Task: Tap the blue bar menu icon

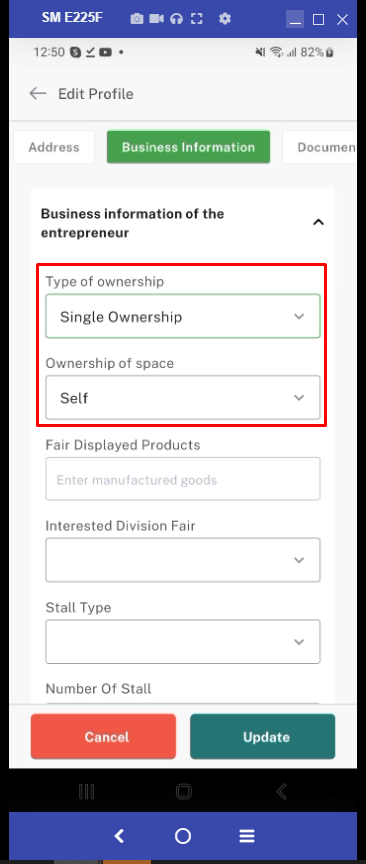Action: 247,836
